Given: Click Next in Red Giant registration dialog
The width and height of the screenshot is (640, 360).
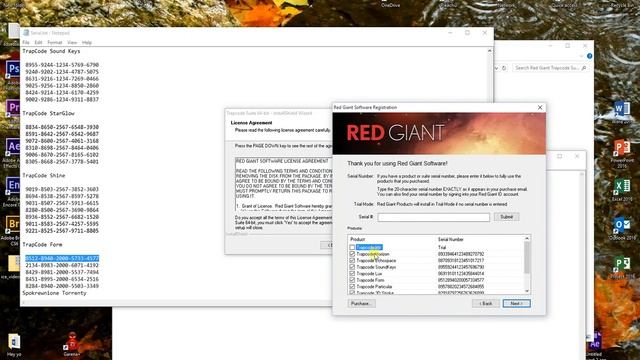Looking at the screenshot, I should [x=516, y=303].
